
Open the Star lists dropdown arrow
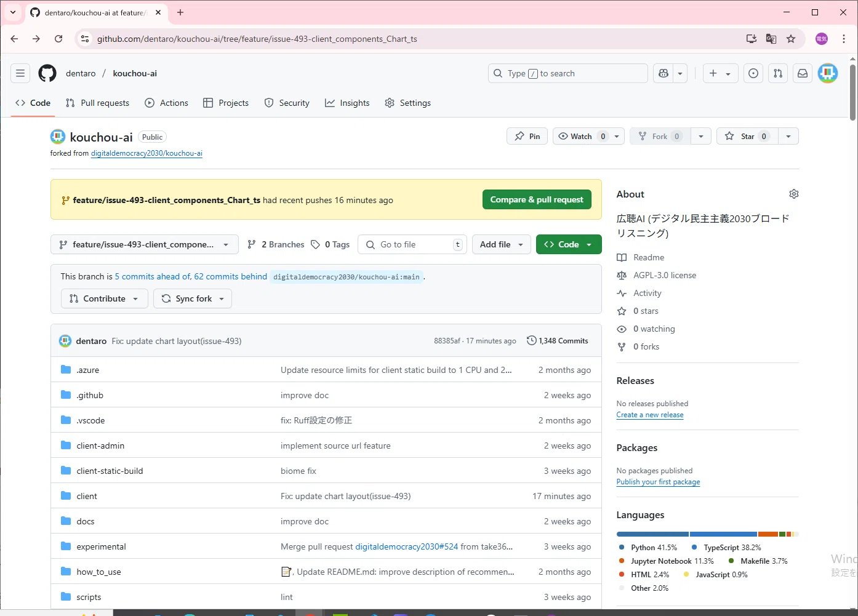(x=788, y=136)
